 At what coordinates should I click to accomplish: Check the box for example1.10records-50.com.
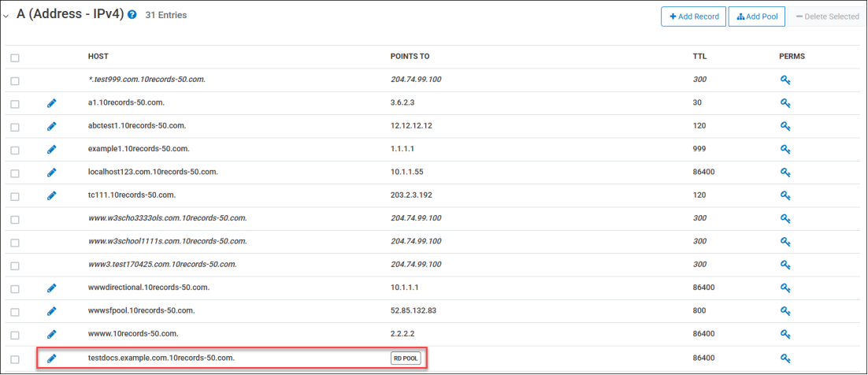point(15,150)
